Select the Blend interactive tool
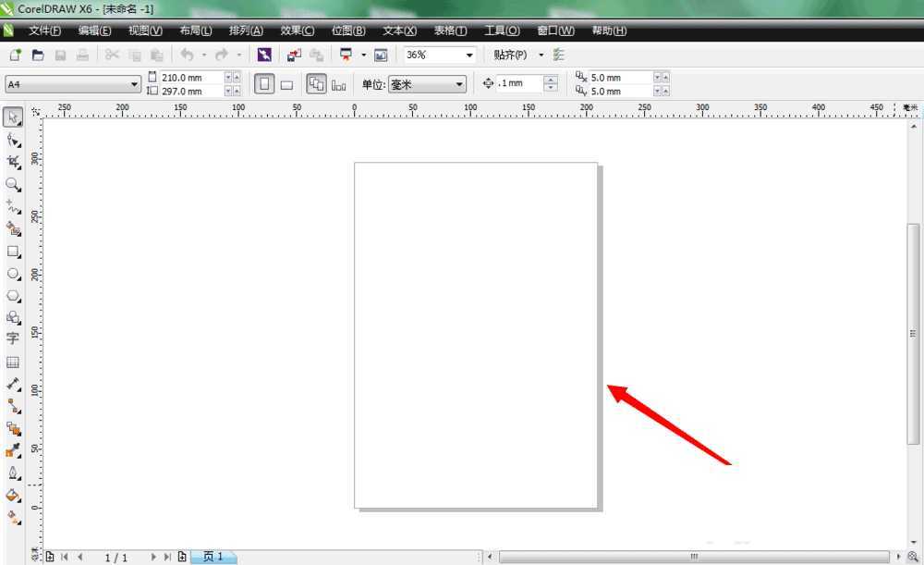The height and width of the screenshot is (565, 924). (13, 428)
